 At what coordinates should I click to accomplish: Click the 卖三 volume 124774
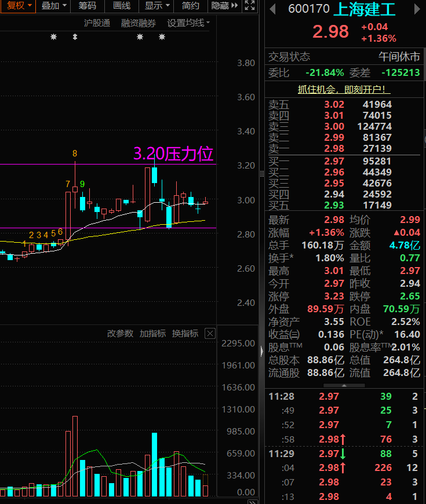(x=374, y=126)
